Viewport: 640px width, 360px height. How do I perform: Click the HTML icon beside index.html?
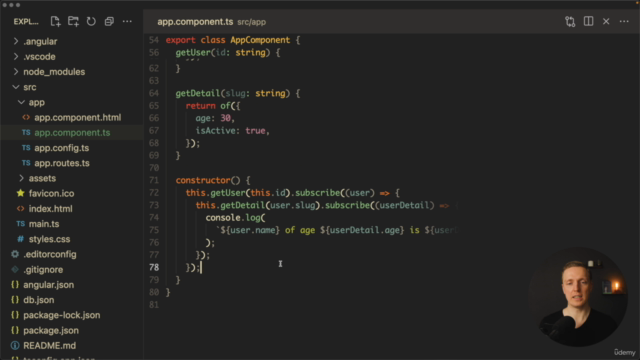pos(20,209)
